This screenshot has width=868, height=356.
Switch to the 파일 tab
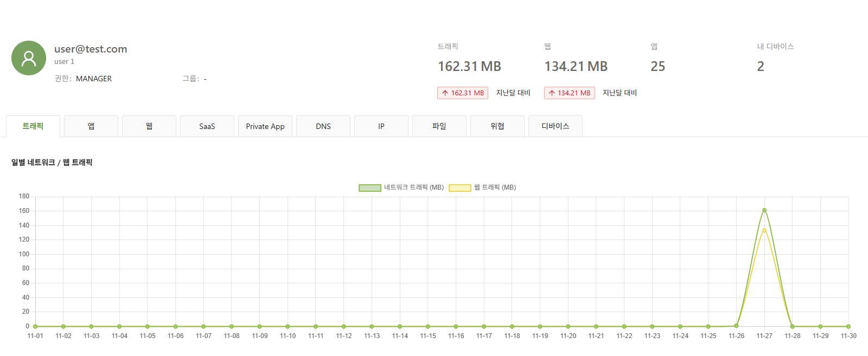439,126
